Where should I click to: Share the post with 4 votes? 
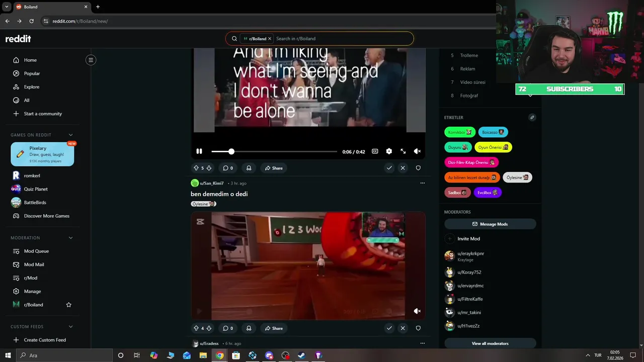274,328
